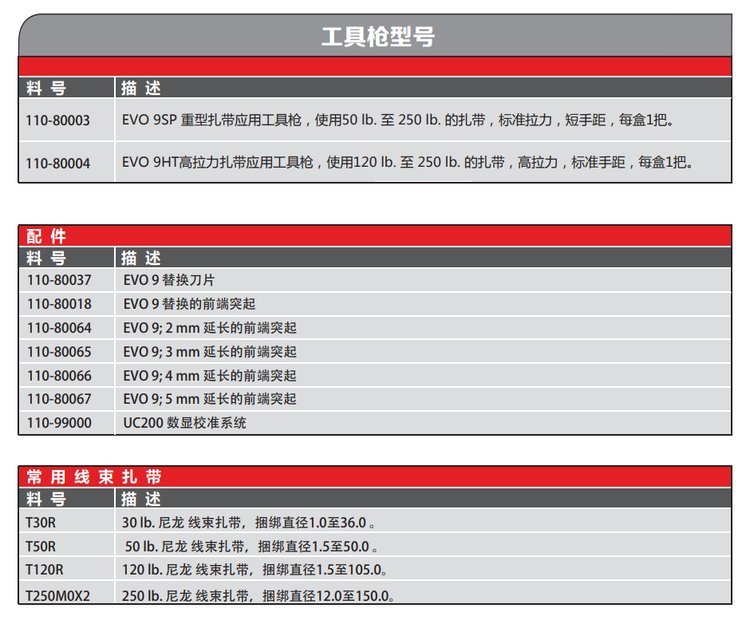The height and width of the screenshot is (620, 750).
Task: Select part number 110-80003
Action: click(x=58, y=120)
